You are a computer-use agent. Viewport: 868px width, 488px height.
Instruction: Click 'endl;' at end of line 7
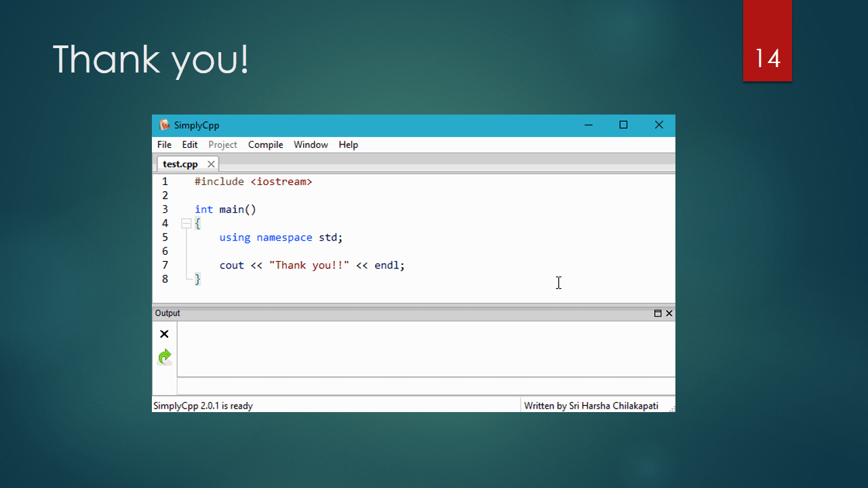coord(389,265)
